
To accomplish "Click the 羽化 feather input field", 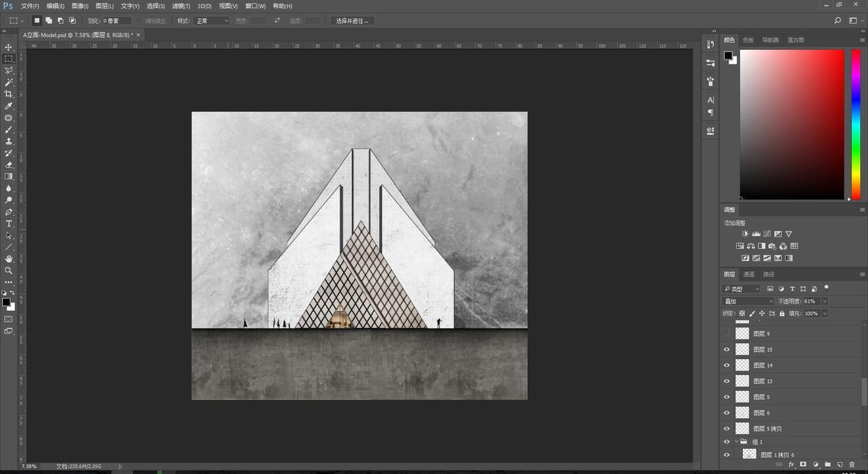I will click(x=117, y=21).
